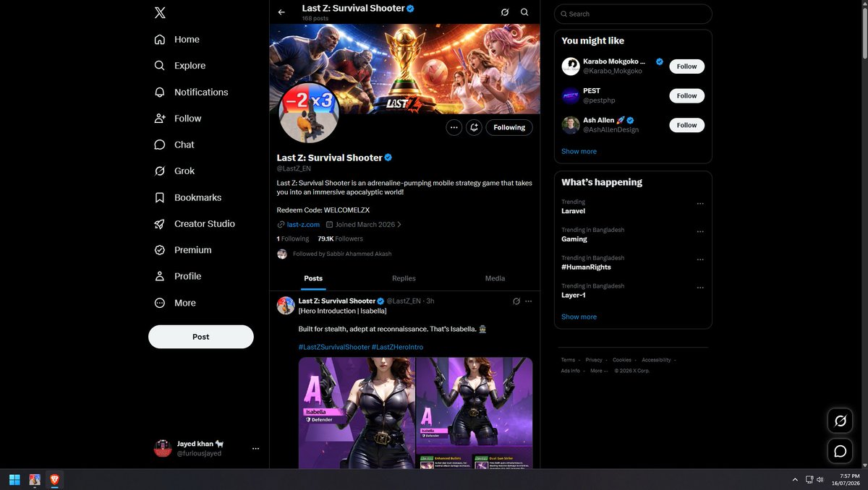
Task: Click Show more under You might like
Action: coord(579,152)
